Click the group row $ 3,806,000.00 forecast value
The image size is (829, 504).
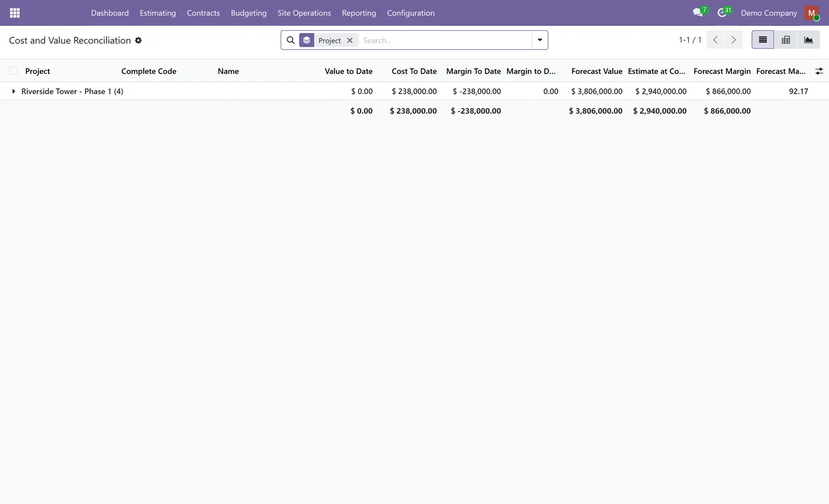[x=596, y=91]
